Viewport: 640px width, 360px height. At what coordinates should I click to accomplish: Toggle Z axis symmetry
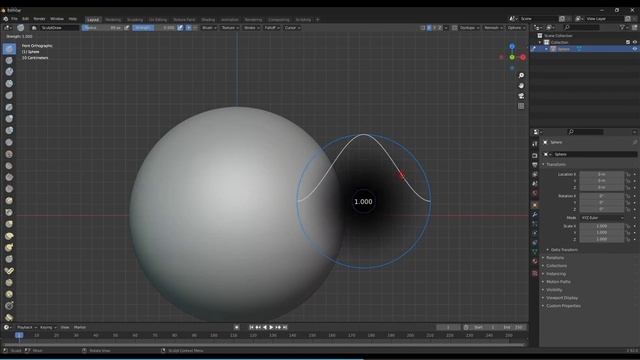pos(440,28)
